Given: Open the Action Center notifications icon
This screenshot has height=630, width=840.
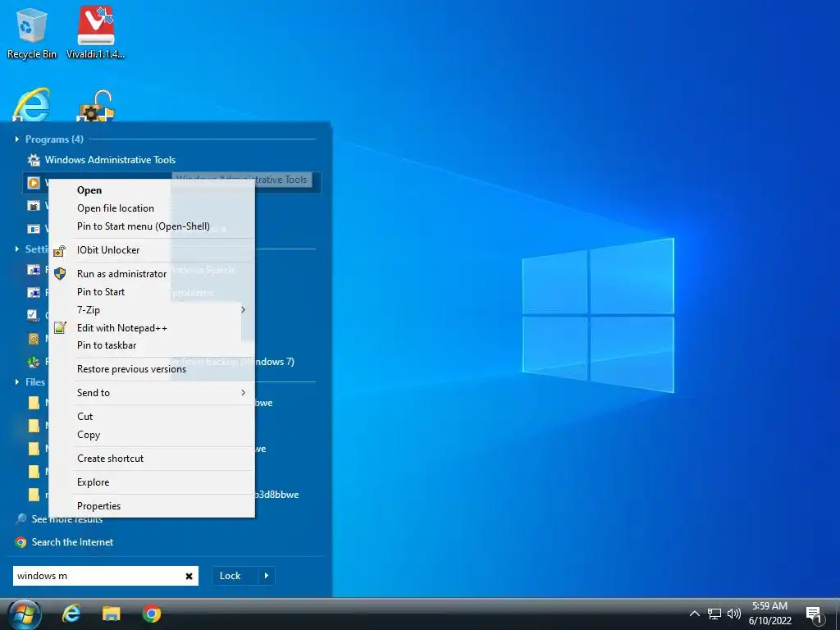Looking at the screenshot, I should coord(814,614).
